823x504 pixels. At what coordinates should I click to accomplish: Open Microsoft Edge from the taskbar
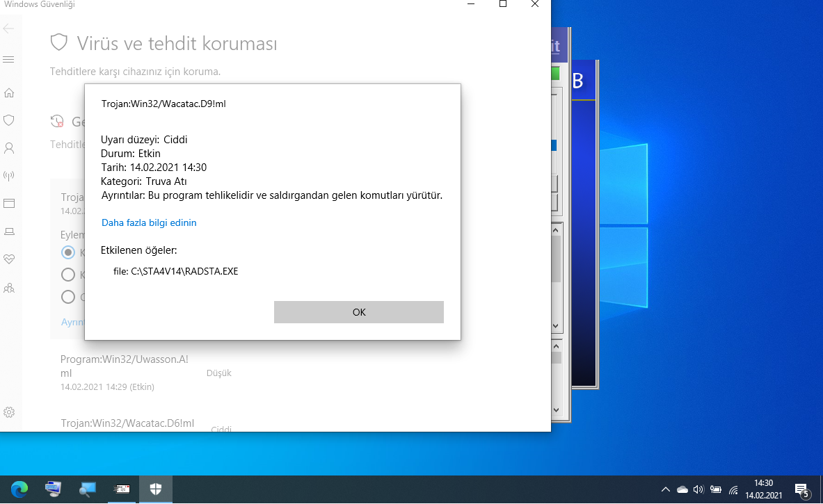click(x=19, y=489)
